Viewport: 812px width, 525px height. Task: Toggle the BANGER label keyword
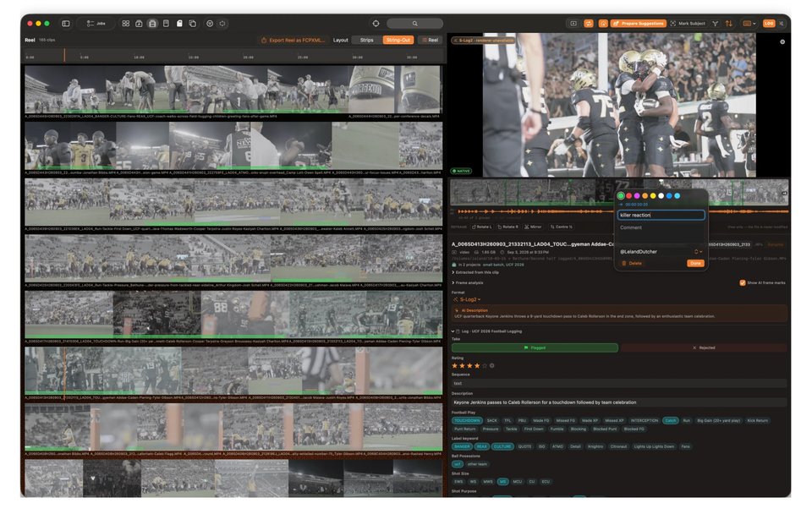pos(462,446)
